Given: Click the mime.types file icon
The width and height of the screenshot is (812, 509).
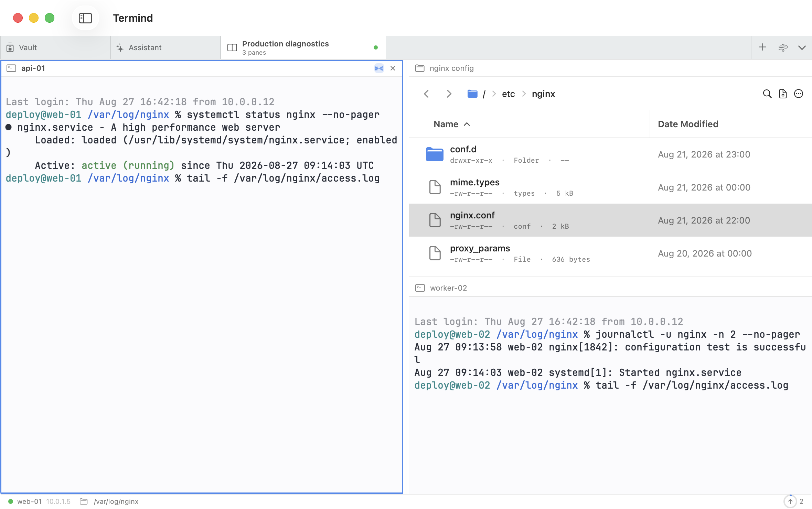Looking at the screenshot, I should pos(435,187).
